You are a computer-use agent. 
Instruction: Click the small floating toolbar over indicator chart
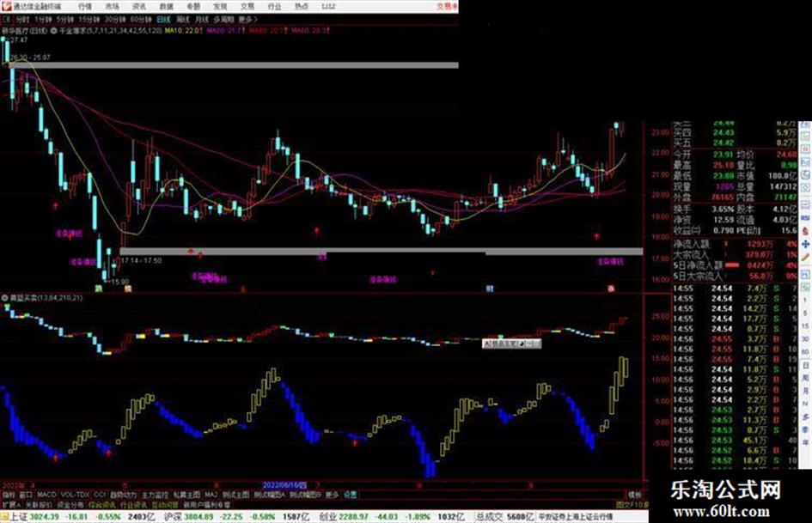tap(512, 344)
